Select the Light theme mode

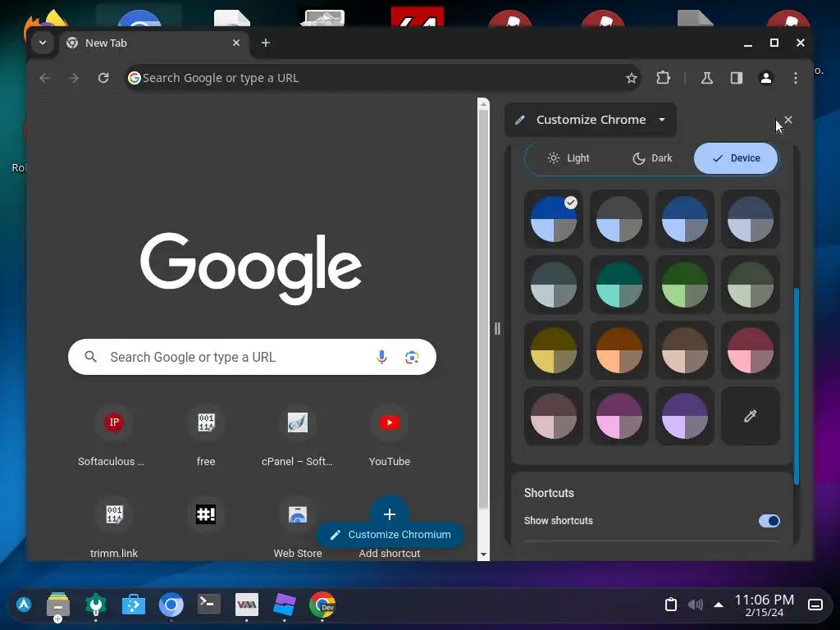point(568,158)
